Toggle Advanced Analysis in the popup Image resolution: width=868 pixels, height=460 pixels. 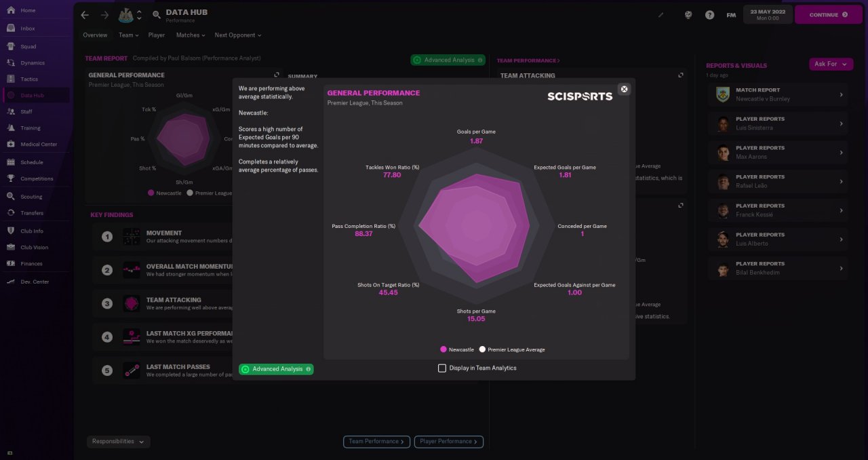(x=276, y=369)
